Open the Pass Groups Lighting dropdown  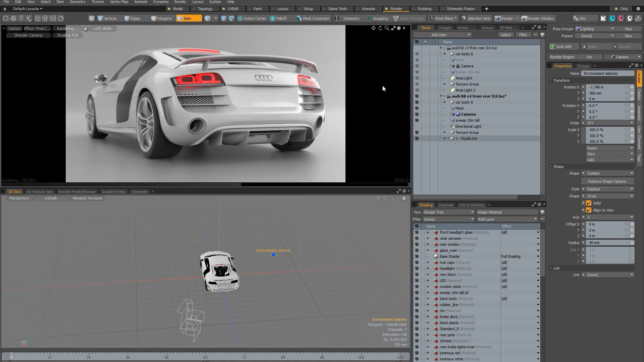coord(595,29)
